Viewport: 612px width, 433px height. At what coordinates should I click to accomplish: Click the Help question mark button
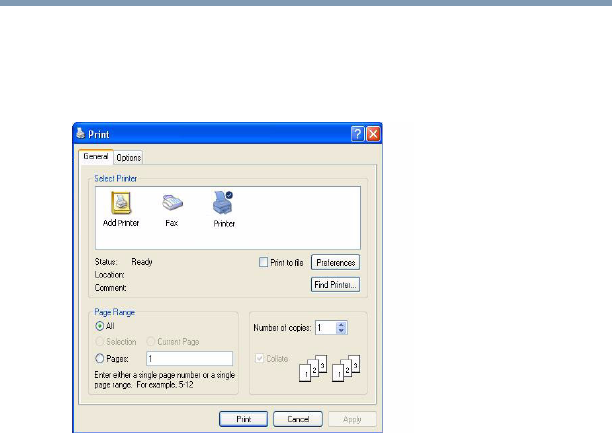[x=357, y=134]
